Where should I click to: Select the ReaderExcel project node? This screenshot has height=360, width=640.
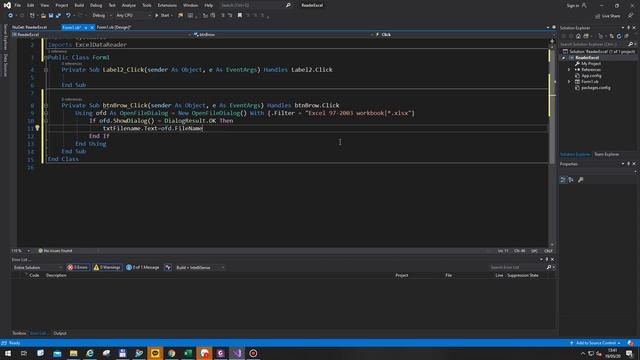coord(587,58)
